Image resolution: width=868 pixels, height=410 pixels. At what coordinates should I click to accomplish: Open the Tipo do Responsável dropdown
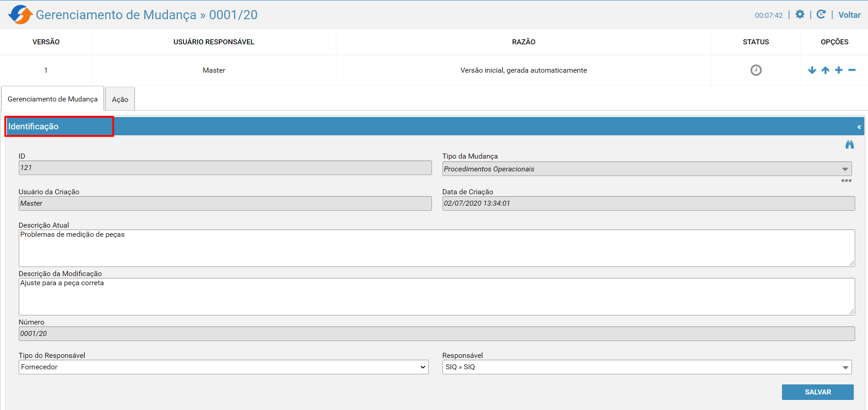223,367
